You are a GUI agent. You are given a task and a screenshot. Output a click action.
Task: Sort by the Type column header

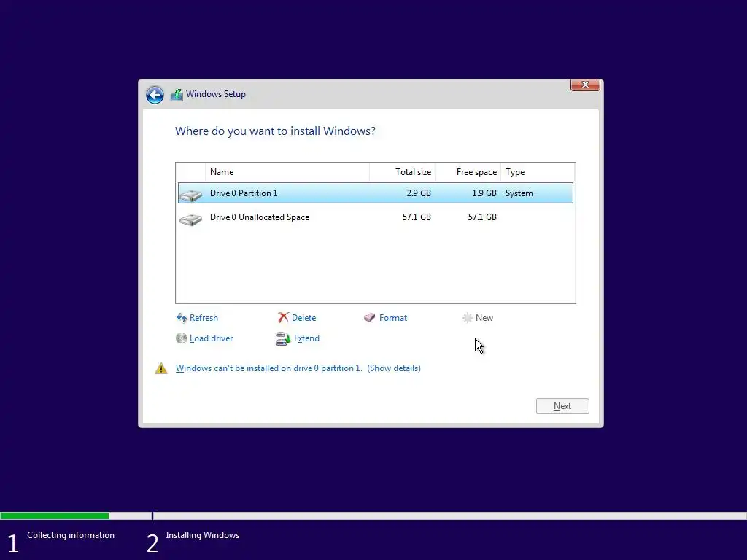(x=538, y=172)
